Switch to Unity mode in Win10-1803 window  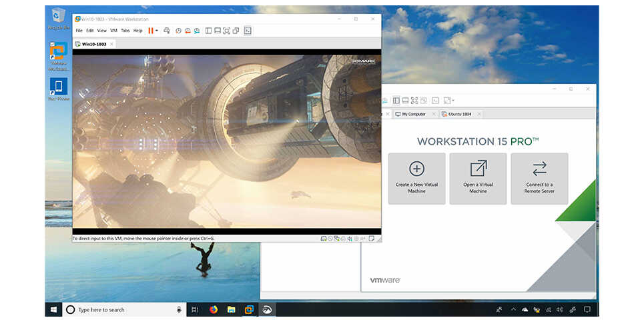[236, 31]
